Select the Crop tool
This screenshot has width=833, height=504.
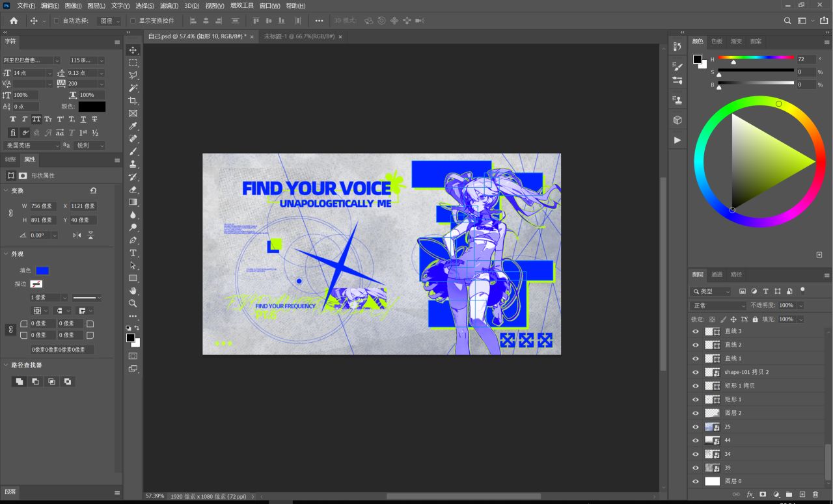tap(133, 101)
